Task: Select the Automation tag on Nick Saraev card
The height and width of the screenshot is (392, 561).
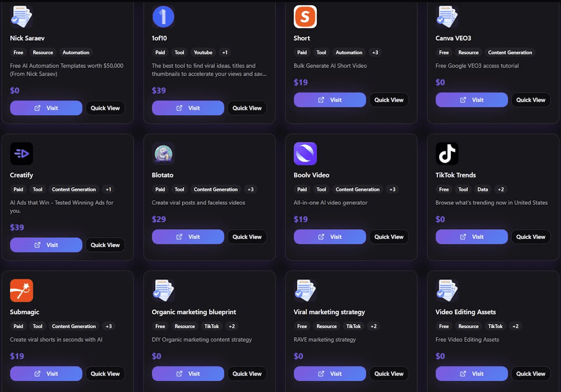Action: [76, 53]
